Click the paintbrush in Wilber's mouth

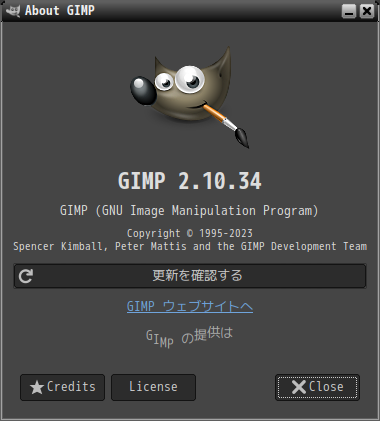[226, 126]
